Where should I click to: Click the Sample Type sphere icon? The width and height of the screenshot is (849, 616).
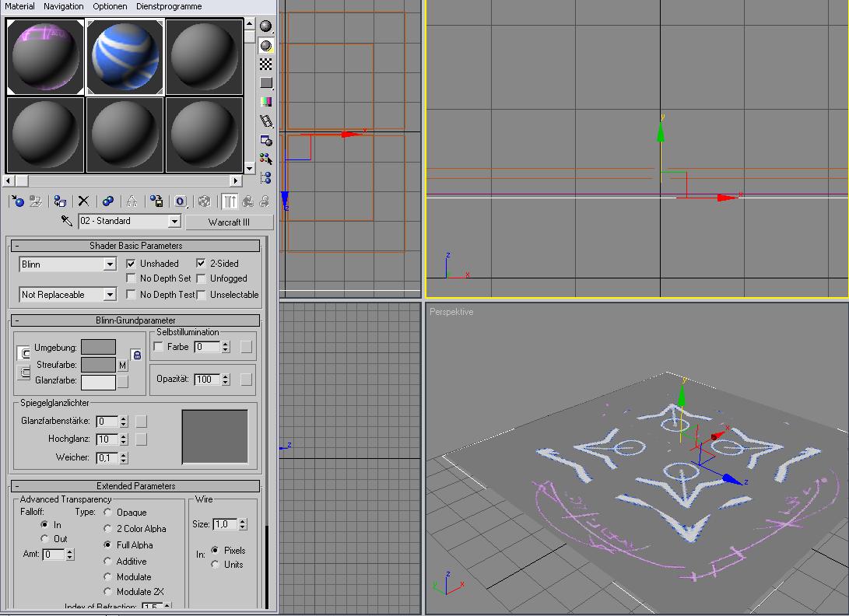pyautogui.click(x=266, y=26)
